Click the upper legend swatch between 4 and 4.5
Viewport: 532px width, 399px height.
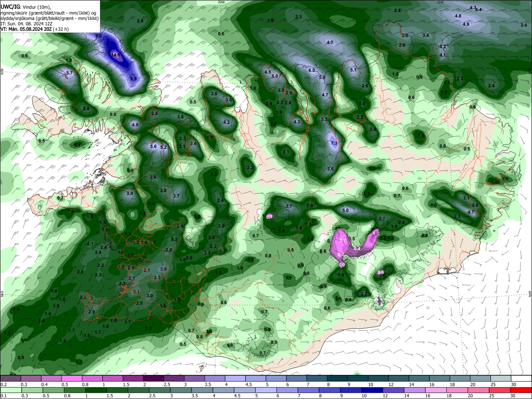235,379
